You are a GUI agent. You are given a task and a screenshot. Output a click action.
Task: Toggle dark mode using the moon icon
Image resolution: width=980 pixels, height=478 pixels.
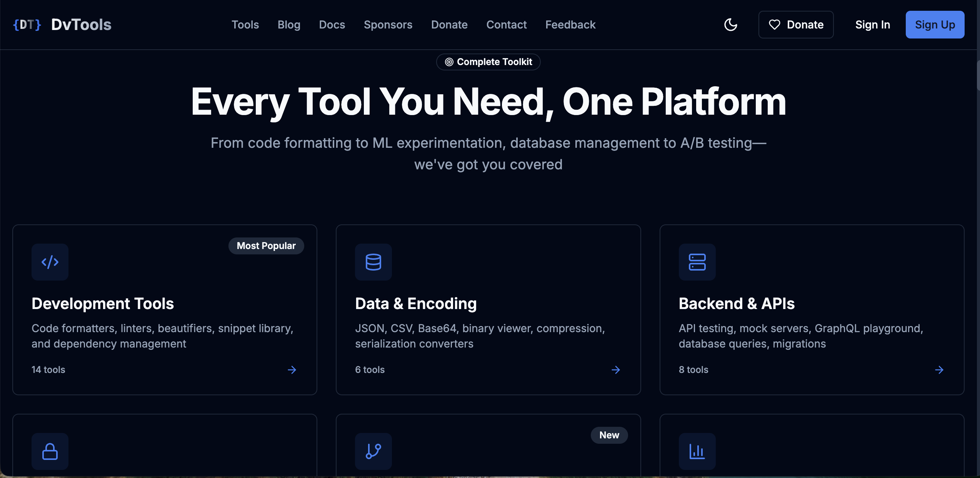click(x=731, y=24)
